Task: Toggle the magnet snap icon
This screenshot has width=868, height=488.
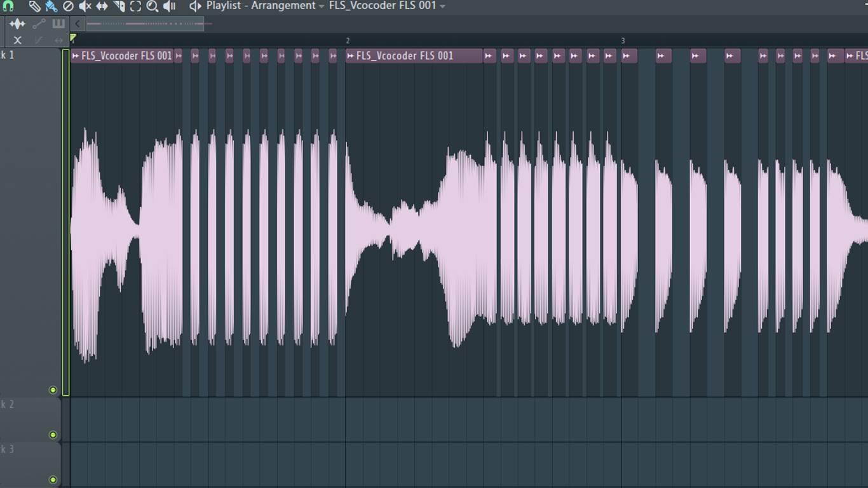Action: 8,6
